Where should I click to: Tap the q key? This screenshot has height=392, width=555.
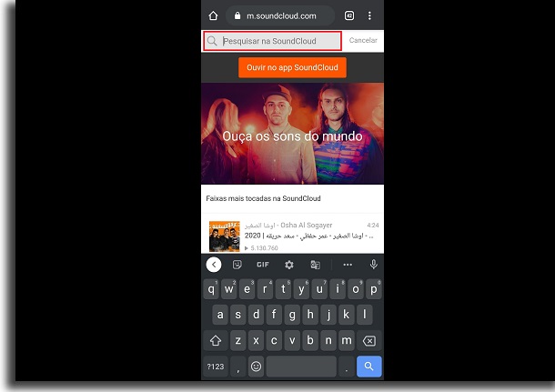pos(211,289)
